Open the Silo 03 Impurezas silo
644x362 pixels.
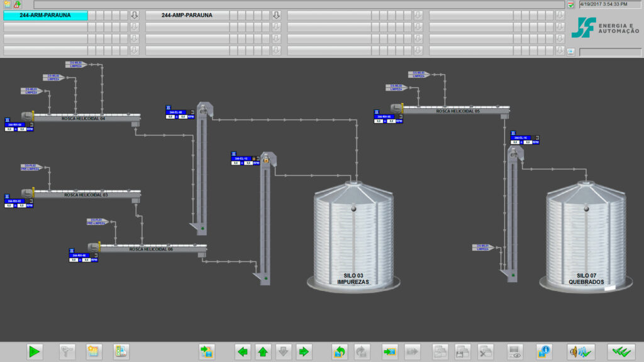click(x=353, y=236)
